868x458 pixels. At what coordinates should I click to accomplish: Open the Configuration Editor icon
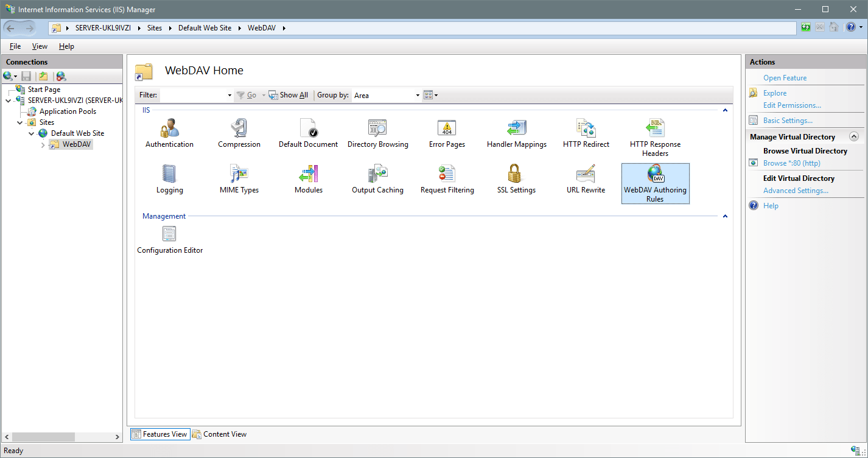[x=169, y=234]
